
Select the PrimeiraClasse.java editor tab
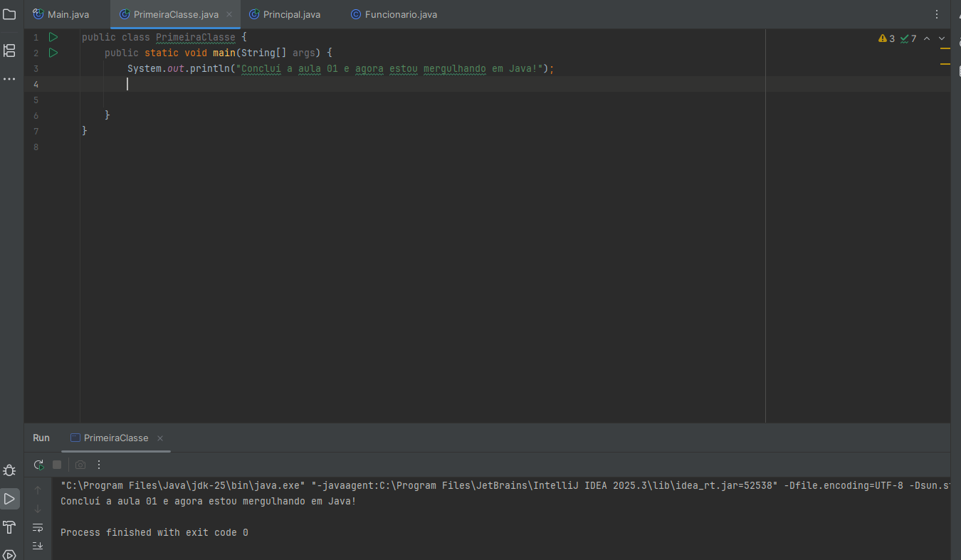[176, 14]
